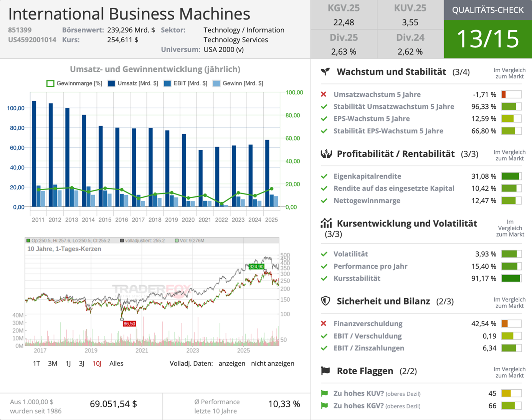Select the 3J time range
The image size is (532, 420).
pos(81,364)
